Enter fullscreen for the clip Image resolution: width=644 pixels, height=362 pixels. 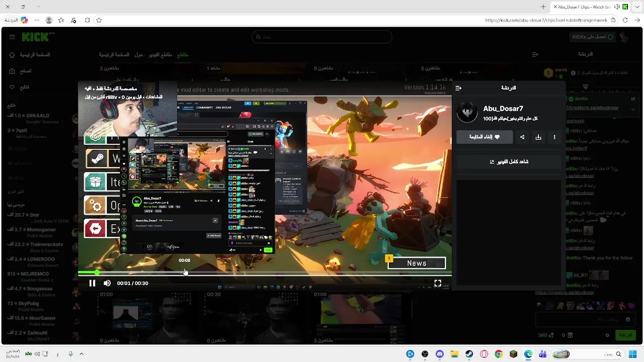point(438,284)
